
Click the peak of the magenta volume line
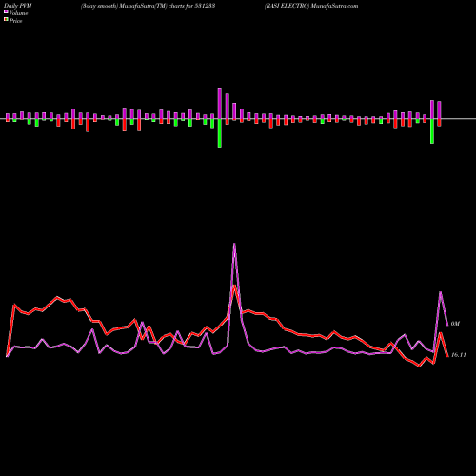coord(234,244)
